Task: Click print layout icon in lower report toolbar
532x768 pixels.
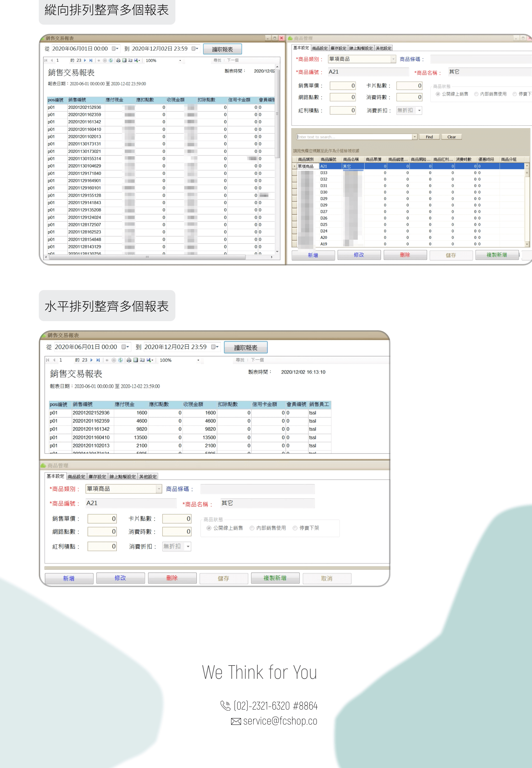Action: click(x=136, y=360)
